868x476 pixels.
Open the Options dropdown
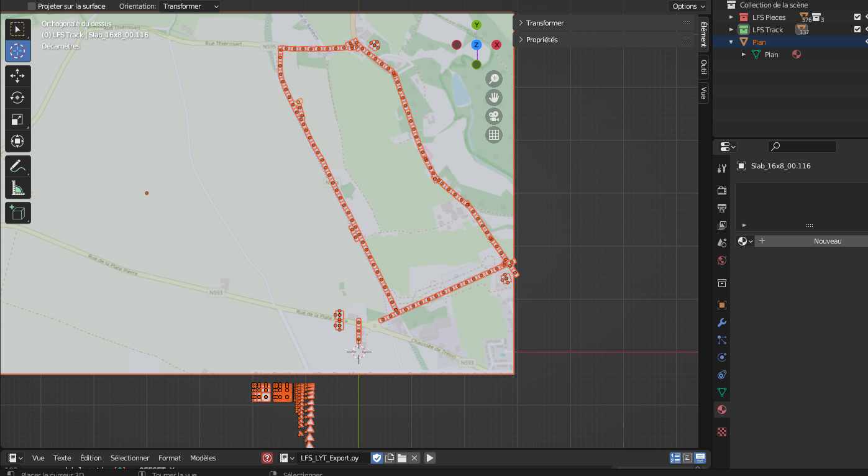[x=688, y=6]
